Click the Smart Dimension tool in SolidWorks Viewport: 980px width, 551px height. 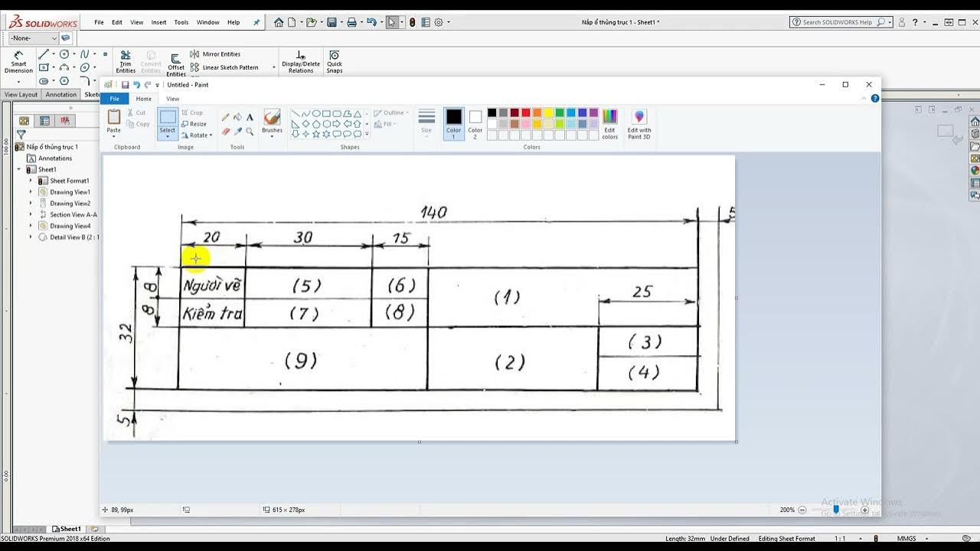tap(18, 62)
